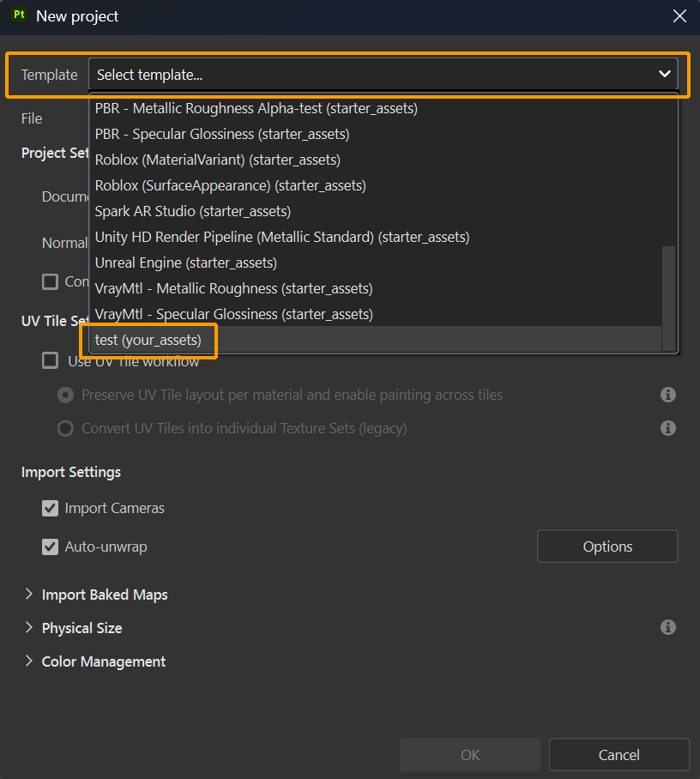Select Convert UV Tiles into Texture Sets
This screenshot has width=700, height=779.
coord(65,428)
